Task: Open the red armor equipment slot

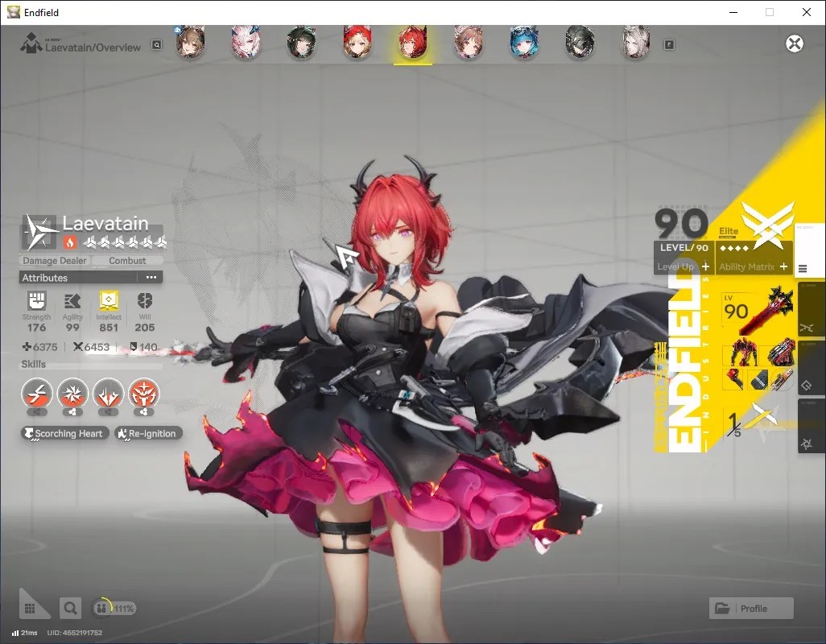Action: pos(743,353)
